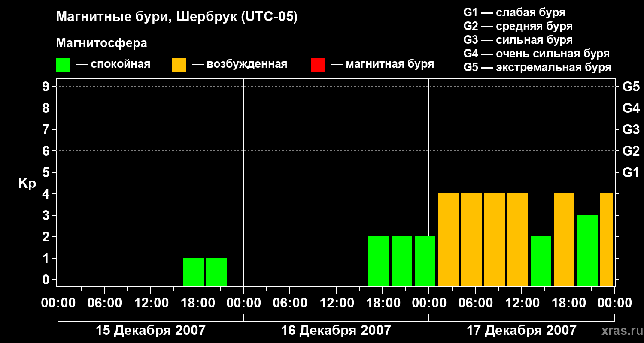The width and height of the screenshot is (644, 343).
Task: Select the 15 Декабря 2007 date label
Action: coord(151,331)
